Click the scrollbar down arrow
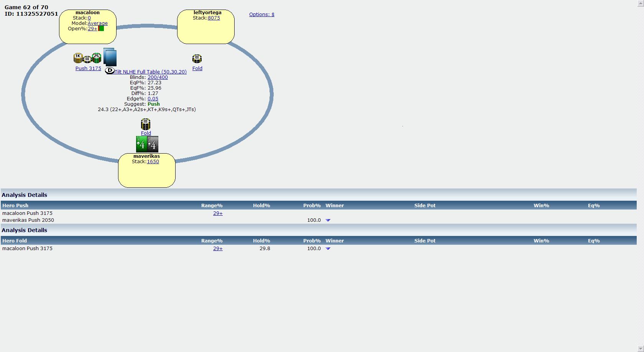The image size is (644, 352). pyautogui.click(x=640, y=349)
